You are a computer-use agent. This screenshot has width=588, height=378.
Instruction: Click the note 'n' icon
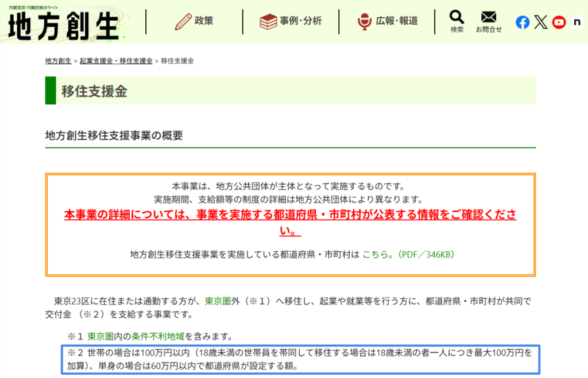point(577,22)
